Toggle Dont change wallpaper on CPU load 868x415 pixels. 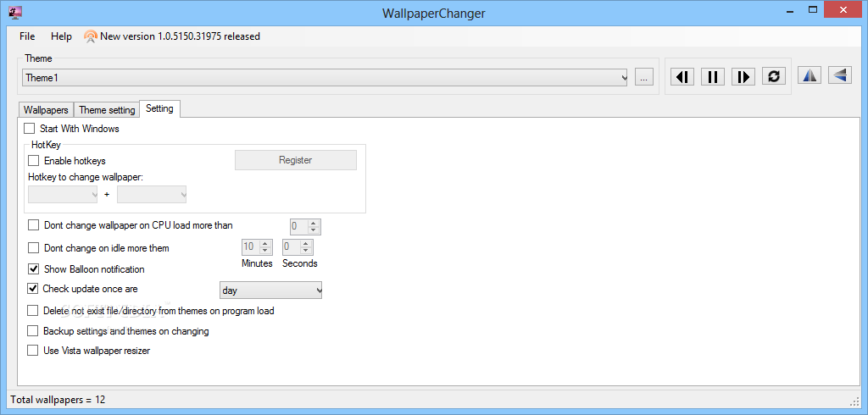34,225
